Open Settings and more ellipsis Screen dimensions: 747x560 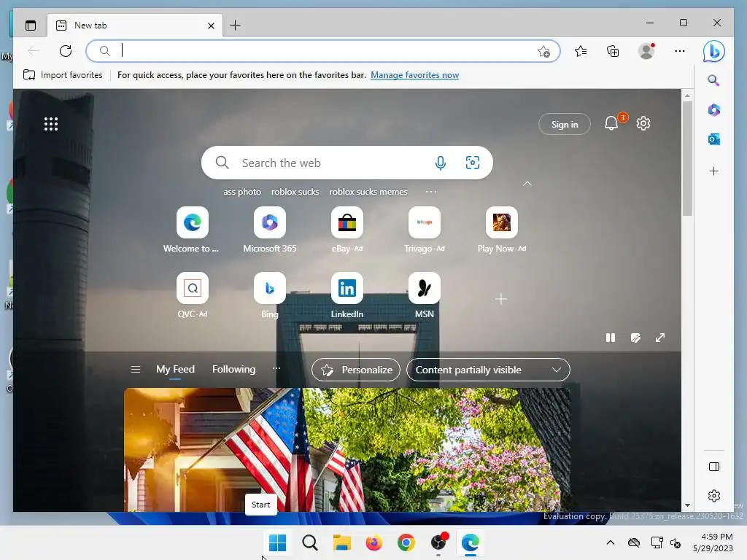pos(680,51)
